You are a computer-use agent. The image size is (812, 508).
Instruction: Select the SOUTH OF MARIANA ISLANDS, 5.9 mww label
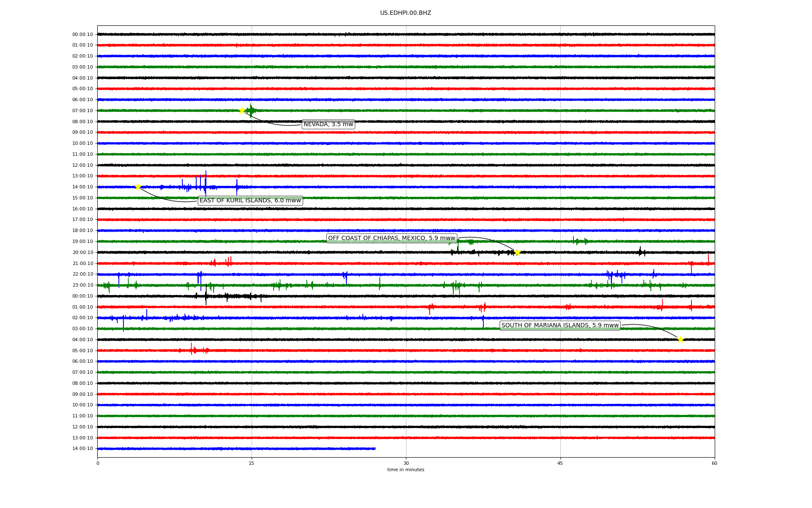pos(560,326)
